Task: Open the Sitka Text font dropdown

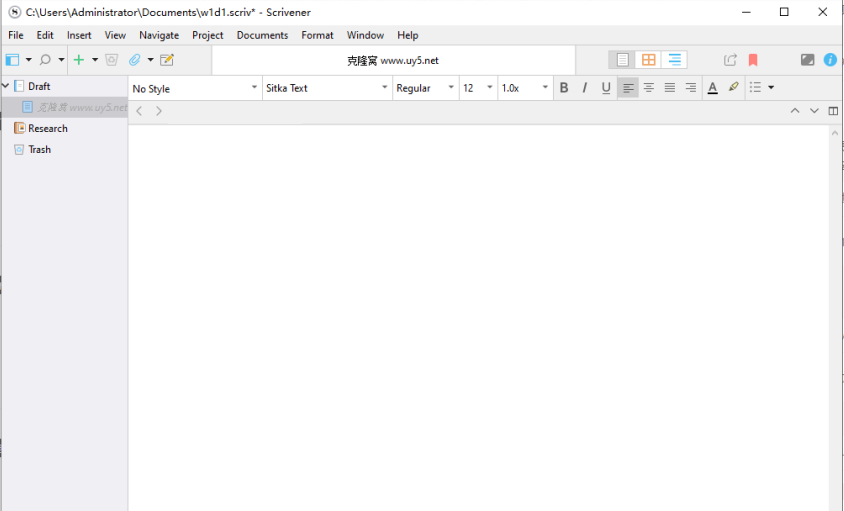Action: point(327,88)
